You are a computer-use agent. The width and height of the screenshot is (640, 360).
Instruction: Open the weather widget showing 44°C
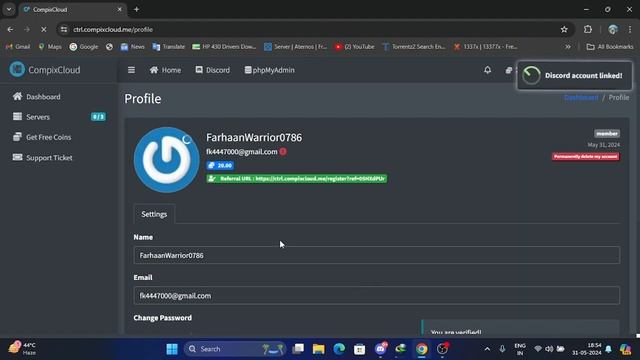pos(23,349)
